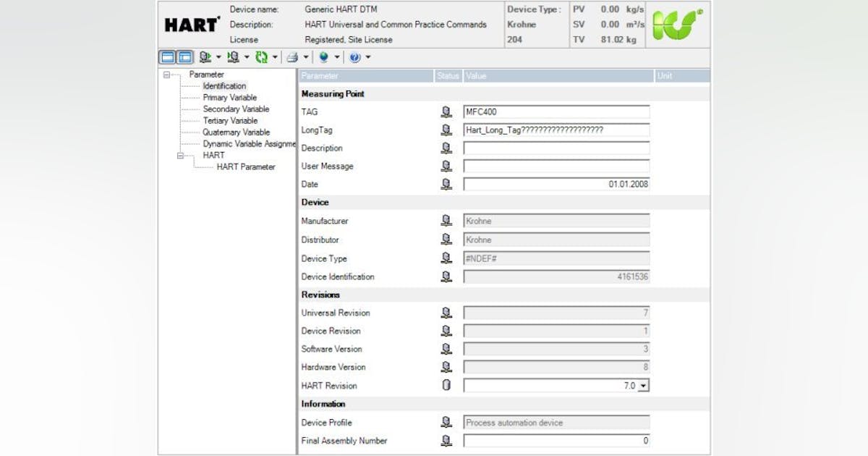The width and height of the screenshot is (868, 456).
Task: Click inside the Description input field
Action: click(556, 148)
